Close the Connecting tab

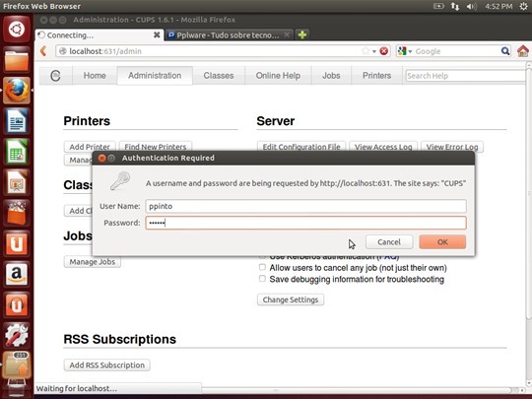pyautogui.click(x=157, y=34)
